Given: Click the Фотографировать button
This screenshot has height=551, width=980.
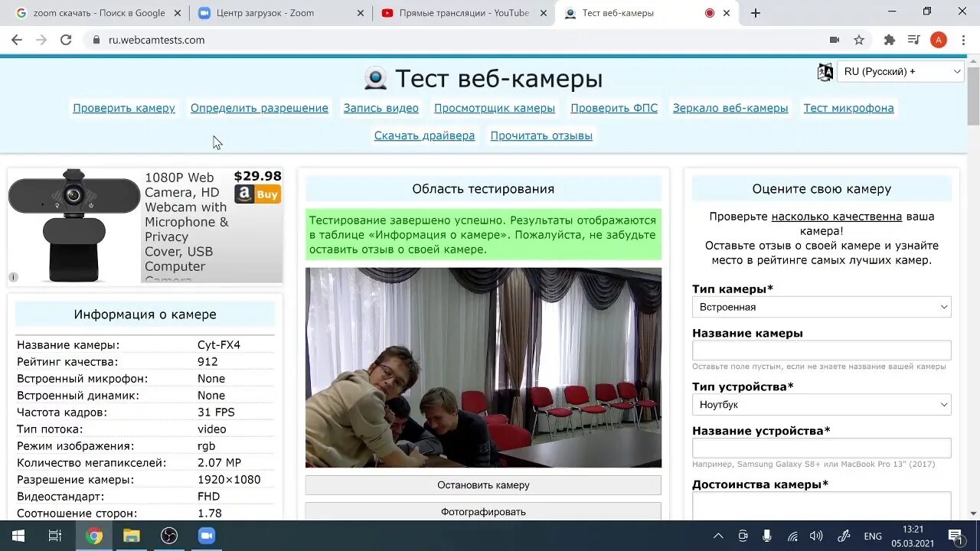Looking at the screenshot, I should [482, 511].
